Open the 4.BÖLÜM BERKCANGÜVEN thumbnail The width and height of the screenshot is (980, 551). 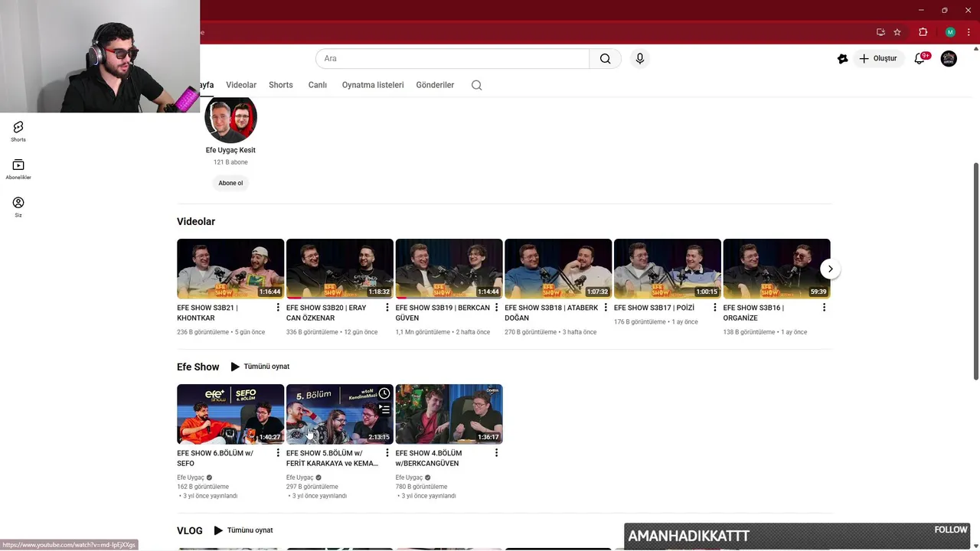coord(449,414)
